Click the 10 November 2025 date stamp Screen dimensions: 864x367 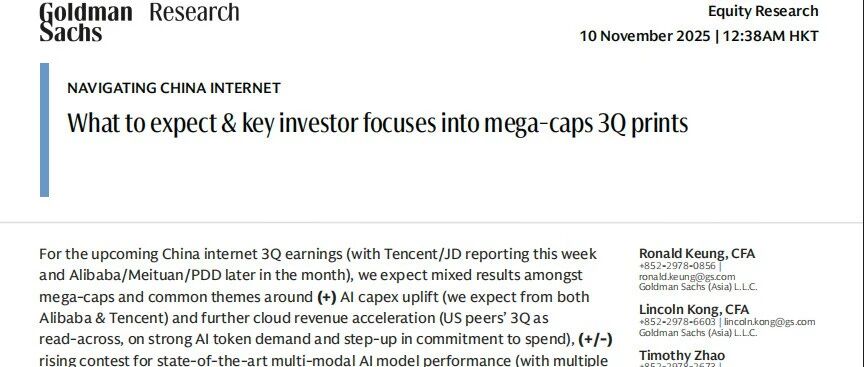point(645,36)
